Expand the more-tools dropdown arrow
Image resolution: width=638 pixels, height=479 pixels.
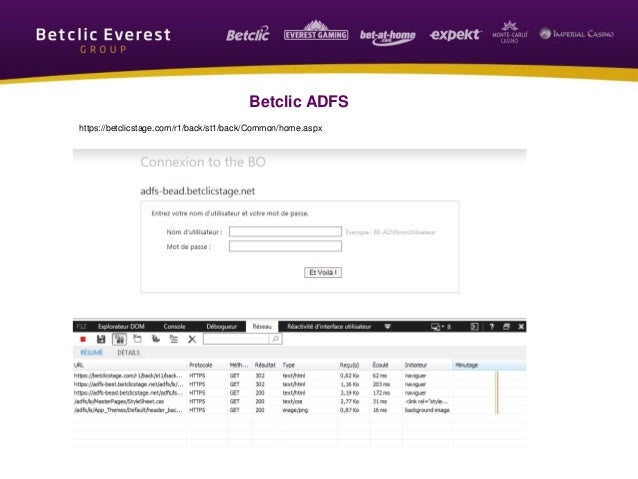(x=388, y=326)
